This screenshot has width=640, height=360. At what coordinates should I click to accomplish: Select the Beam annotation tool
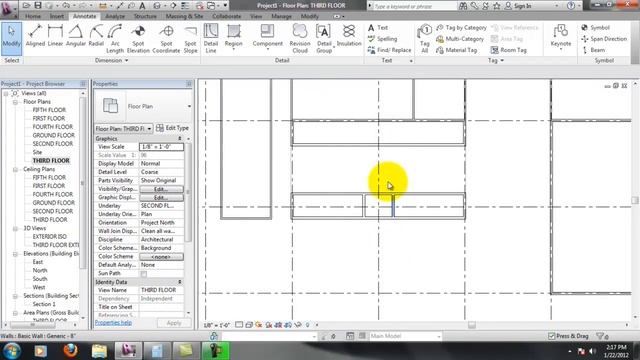coord(593,50)
